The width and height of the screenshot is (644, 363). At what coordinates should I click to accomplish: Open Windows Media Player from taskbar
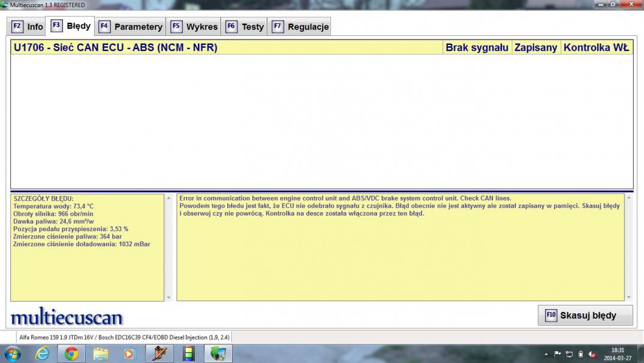tap(129, 353)
